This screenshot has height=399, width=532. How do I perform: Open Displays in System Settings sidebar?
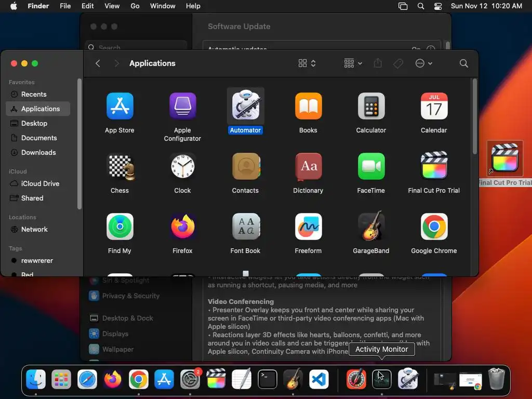click(109, 334)
